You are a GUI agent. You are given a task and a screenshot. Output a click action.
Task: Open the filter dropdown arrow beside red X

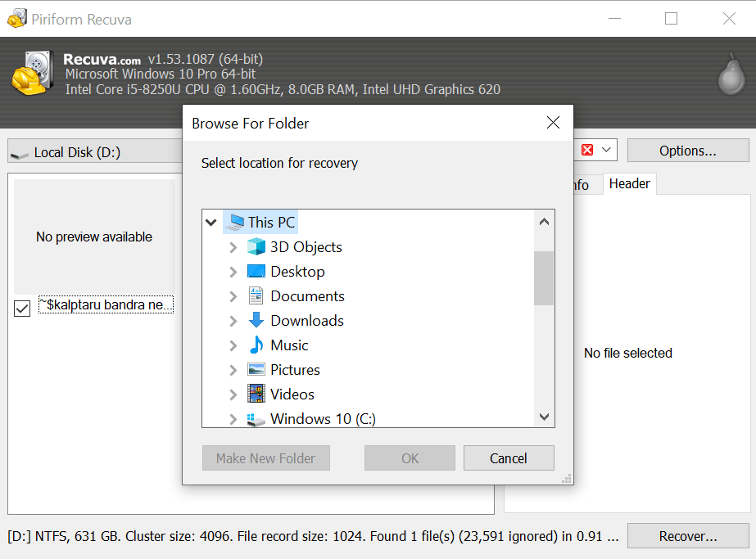click(607, 150)
